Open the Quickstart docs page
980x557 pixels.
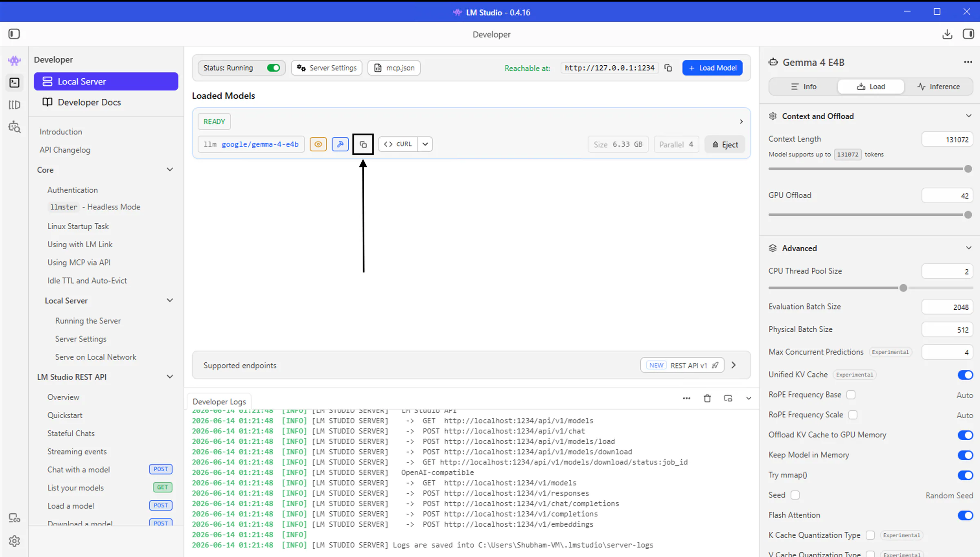pyautogui.click(x=65, y=415)
